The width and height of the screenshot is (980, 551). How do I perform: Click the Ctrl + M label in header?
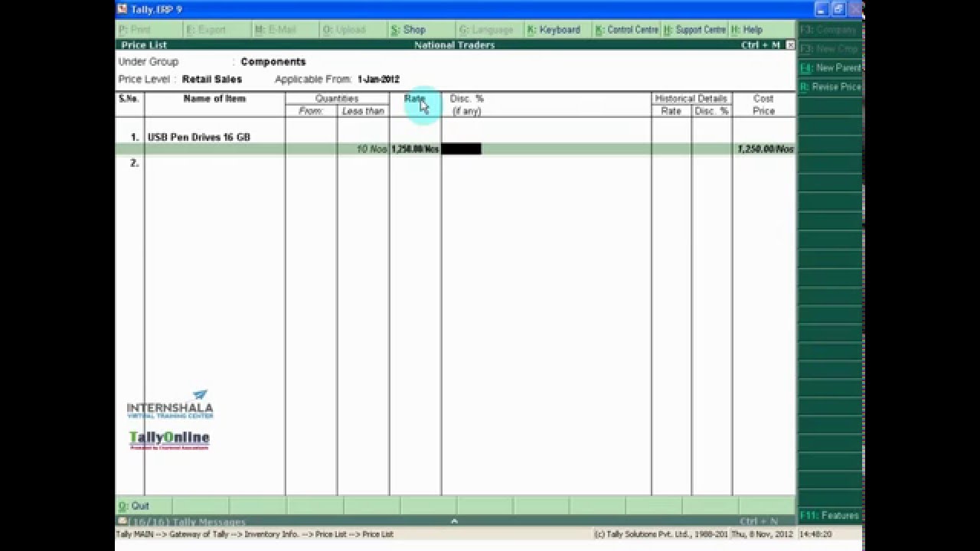pyautogui.click(x=761, y=45)
